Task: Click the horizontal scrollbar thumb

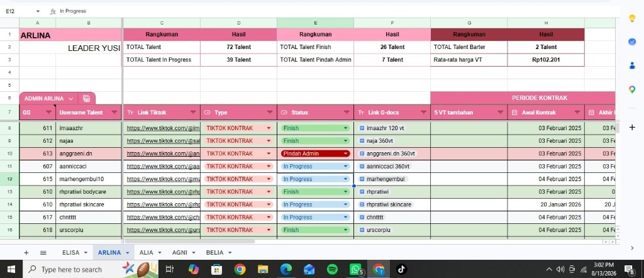Action: (x=189, y=242)
